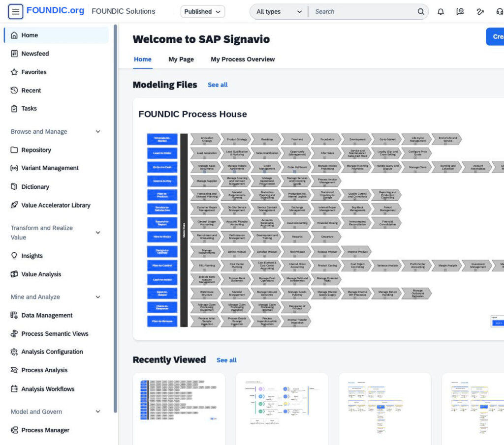Click the FOUNDIC Solutions workspace name
Screen dimensions: 504x445
tap(124, 11)
